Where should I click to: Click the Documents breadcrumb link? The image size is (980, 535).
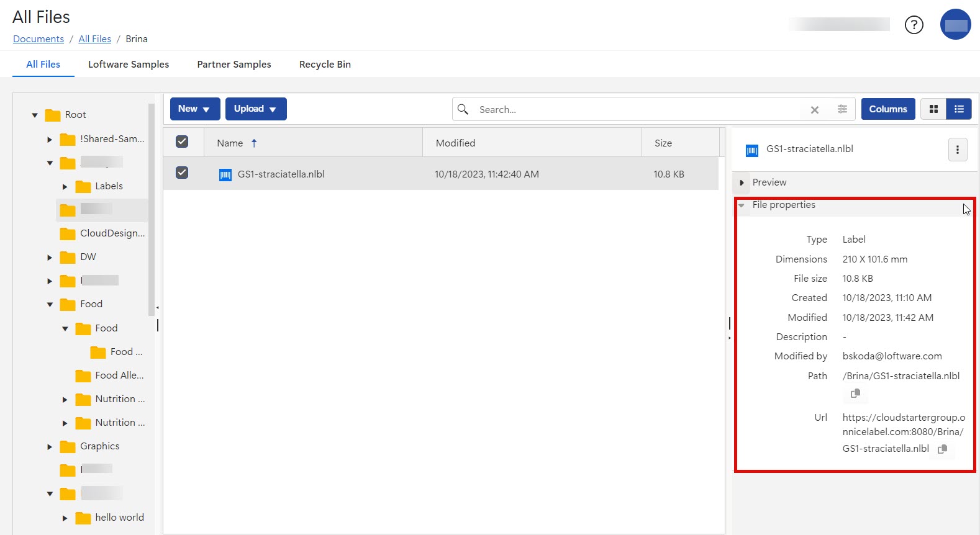coord(39,39)
